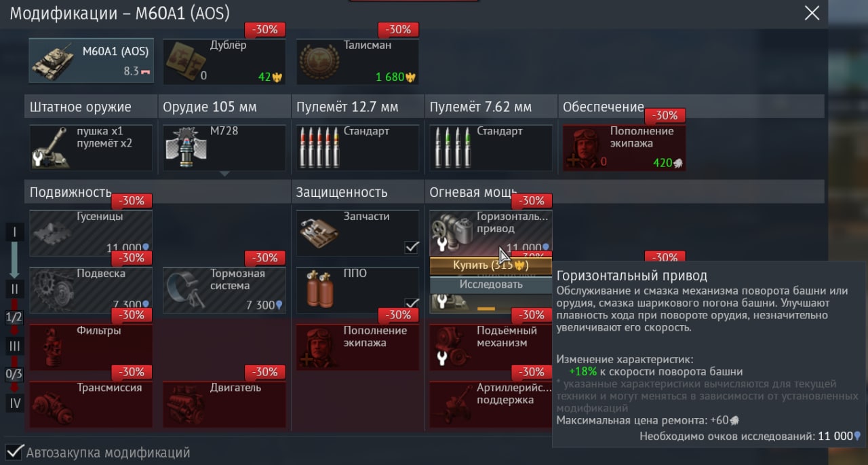Toggle the Запчасти modification checkmark
Screen dimensions: 868x465
click(x=411, y=247)
